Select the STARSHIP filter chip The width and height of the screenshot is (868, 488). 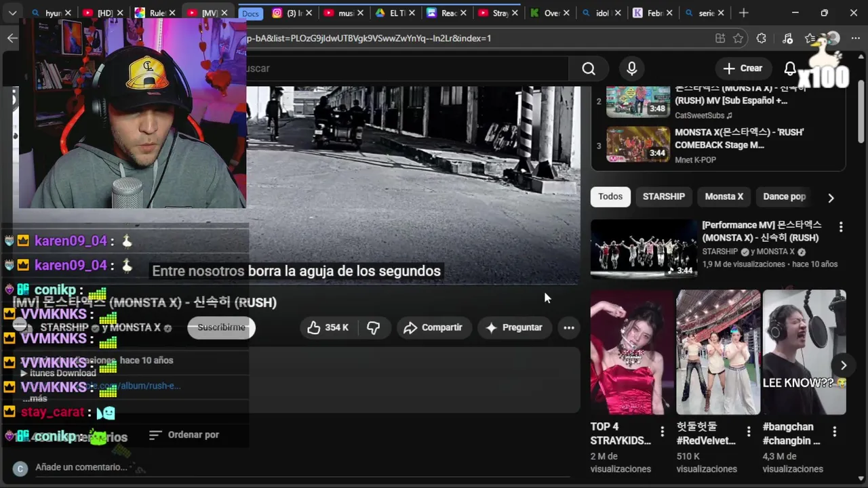pyautogui.click(x=664, y=197)
